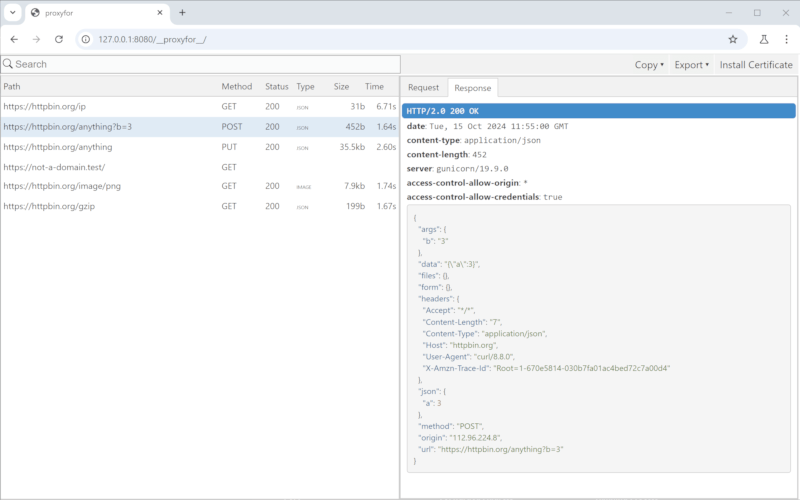800x500 pixels.
Task: Close the proxyfor browser tab
Action: click(x=158, y=13)
